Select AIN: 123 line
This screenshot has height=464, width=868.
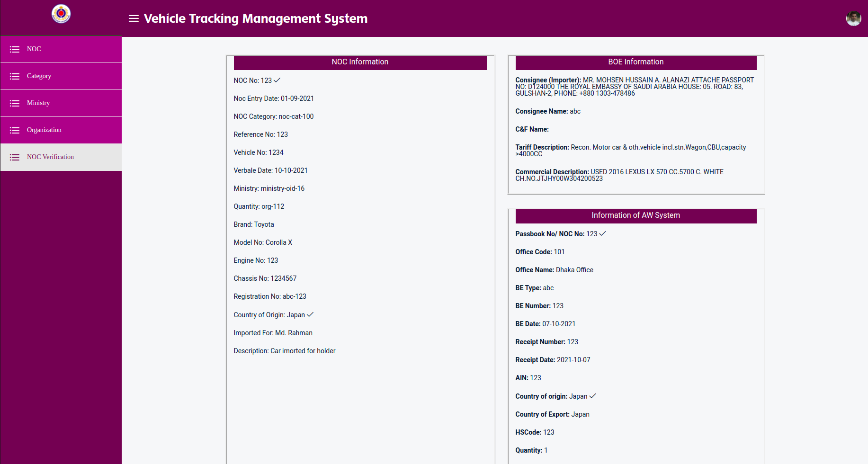(x=528, y=378)
